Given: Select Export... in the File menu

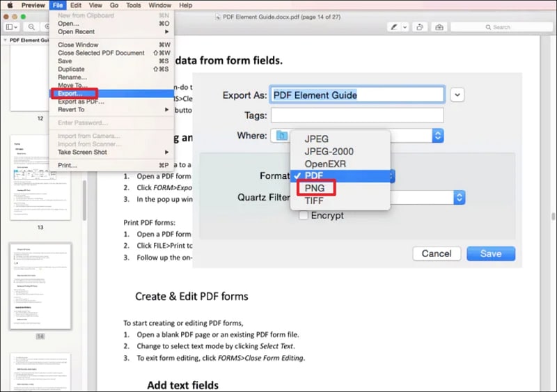Looking at the screenshot, I should pyautogui.click(x=111, y=93).
